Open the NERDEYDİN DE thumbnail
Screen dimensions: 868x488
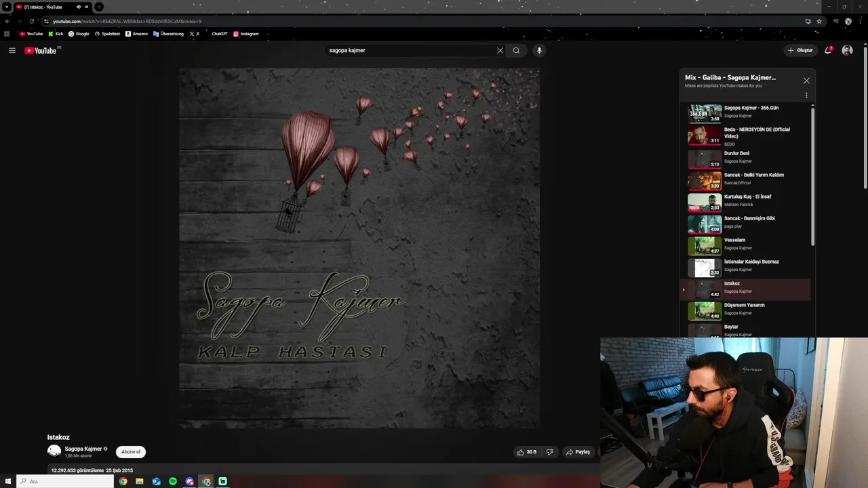click(x=705, y=135)
